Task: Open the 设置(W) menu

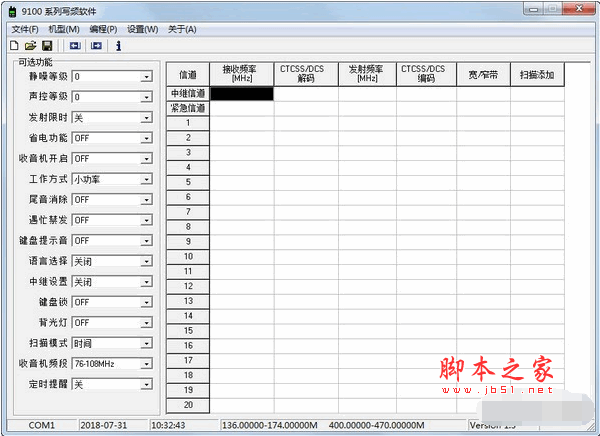Action: point(142,29)
